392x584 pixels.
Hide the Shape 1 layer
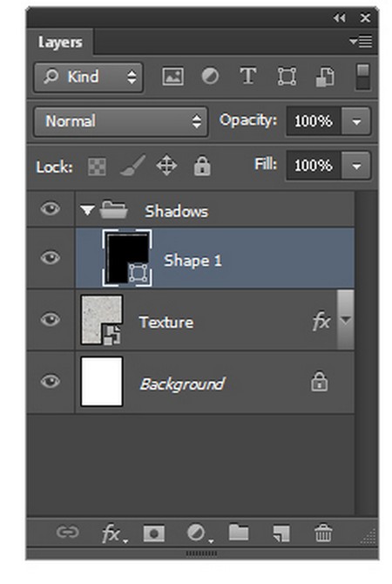51,257
